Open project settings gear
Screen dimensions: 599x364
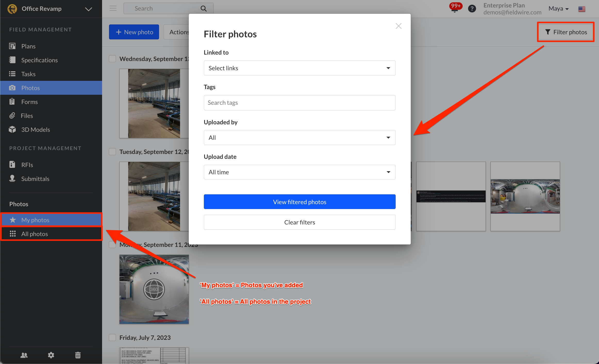coord(51,355)
